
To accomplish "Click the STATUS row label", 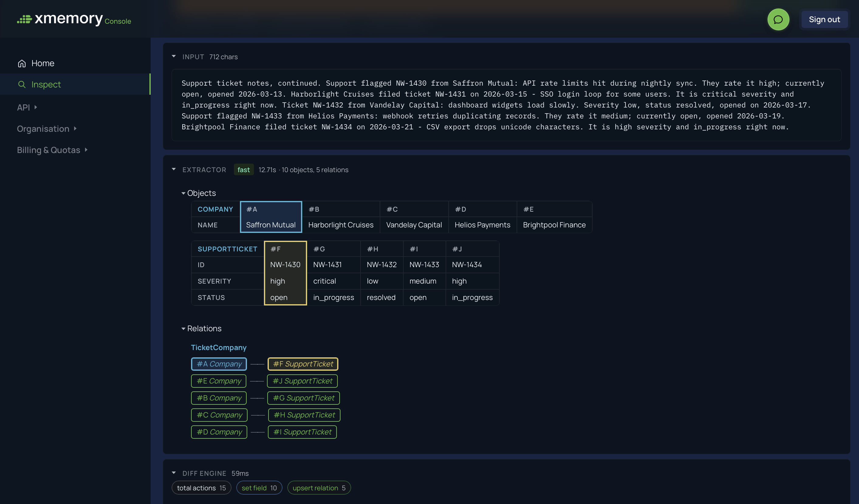I will (211, 298).
